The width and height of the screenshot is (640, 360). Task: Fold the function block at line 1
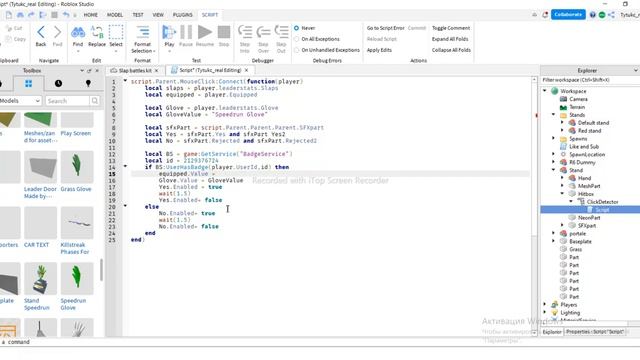pos(125,81)
